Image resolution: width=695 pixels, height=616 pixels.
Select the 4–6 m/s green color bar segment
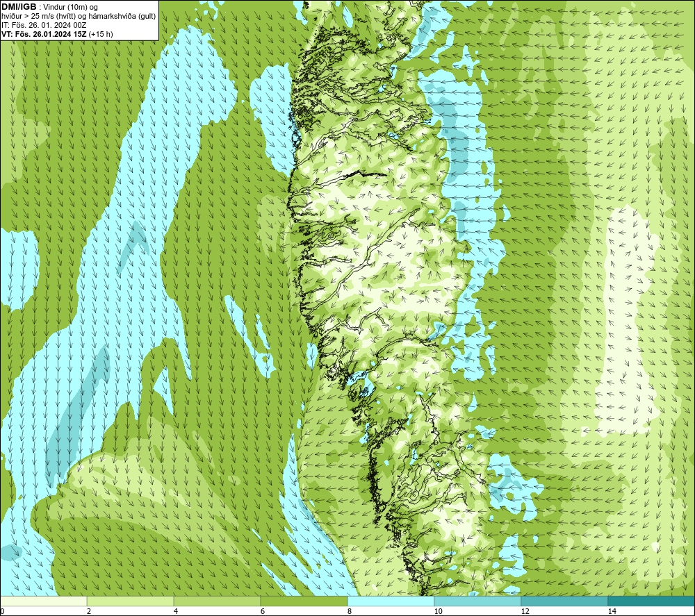pyautogui.click(x=217, y=601)
